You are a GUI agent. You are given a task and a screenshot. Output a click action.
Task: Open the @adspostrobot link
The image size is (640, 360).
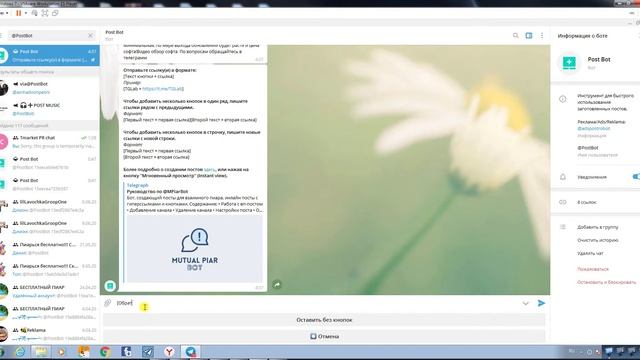point(593,128)
